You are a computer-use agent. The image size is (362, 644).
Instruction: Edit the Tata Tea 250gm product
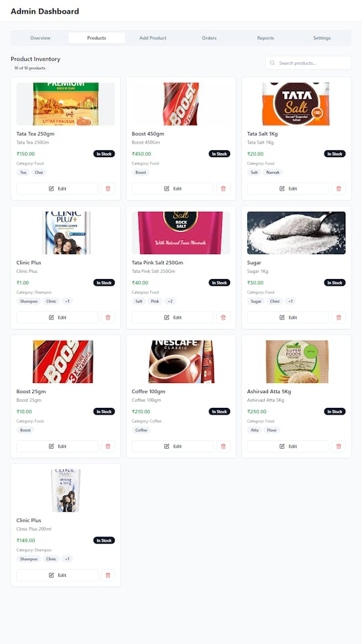click(x=58, y=189)
